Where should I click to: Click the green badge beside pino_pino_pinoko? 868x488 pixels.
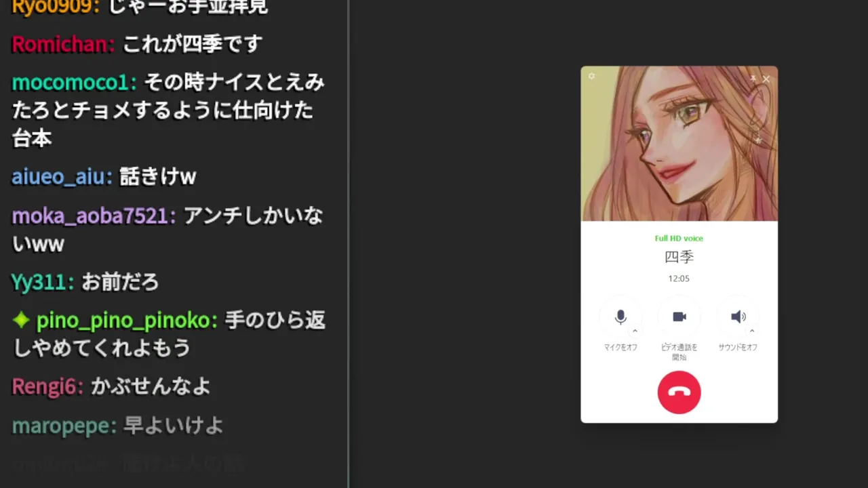[21, 320]
